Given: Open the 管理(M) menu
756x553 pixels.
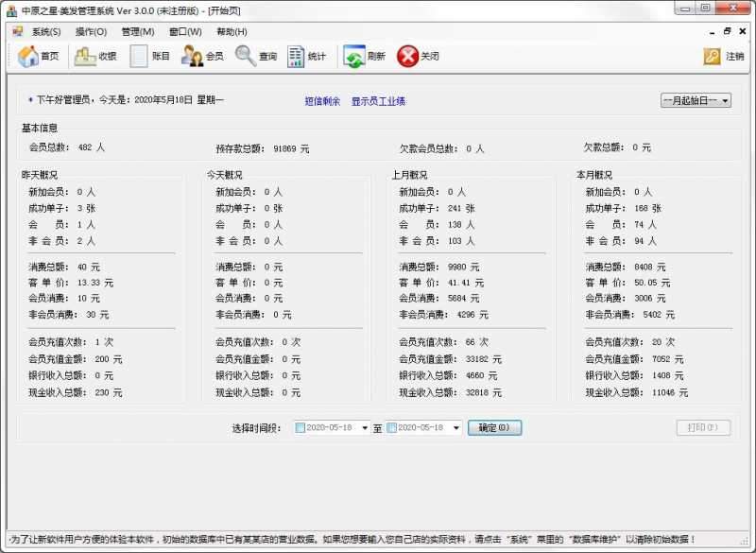Looking at the screenshot, I should 140,31.
